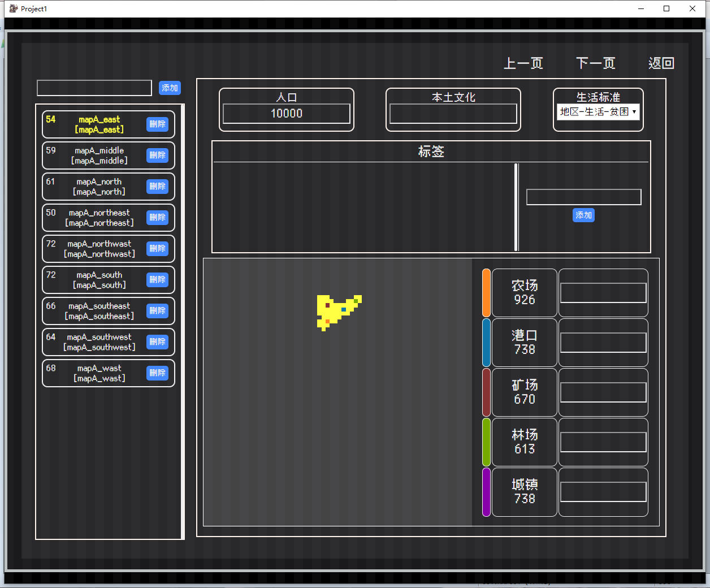Delete the mapA_wast region entry
Screen dimensions: 710x588
click(157, 373)
